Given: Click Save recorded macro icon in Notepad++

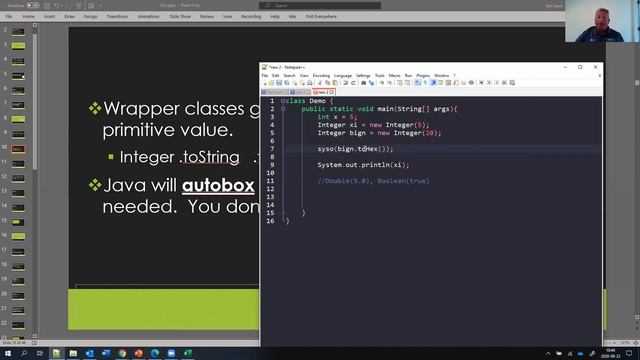Looking at the screenshot, I should (x=512, y=83).
